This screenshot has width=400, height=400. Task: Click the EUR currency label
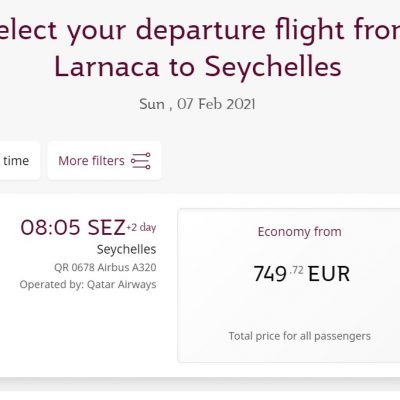tap(329, 274)
